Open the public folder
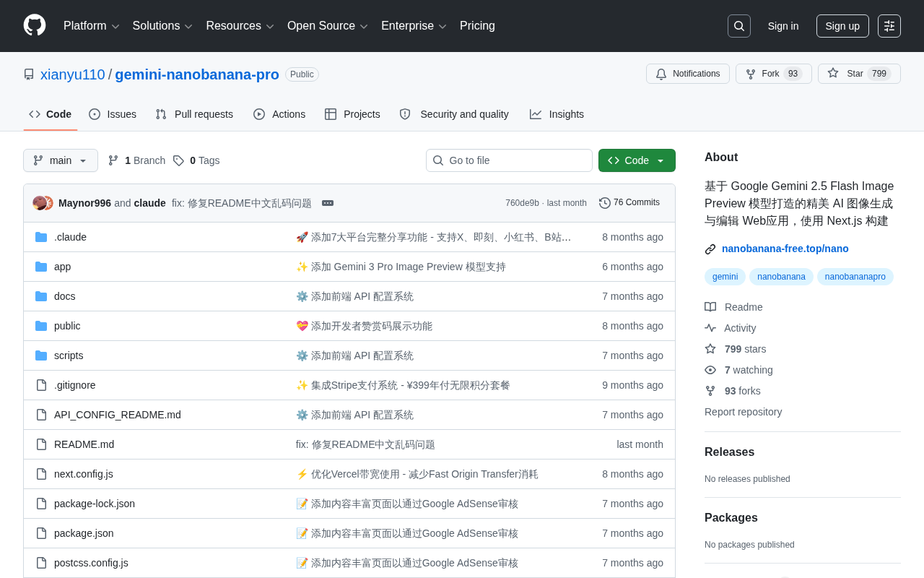 coord(67,326)
